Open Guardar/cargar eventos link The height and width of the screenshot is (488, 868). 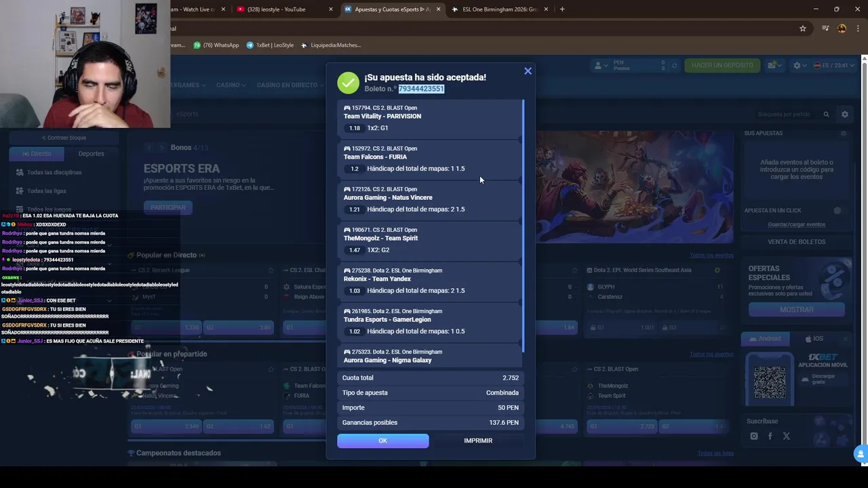[797, 224]
